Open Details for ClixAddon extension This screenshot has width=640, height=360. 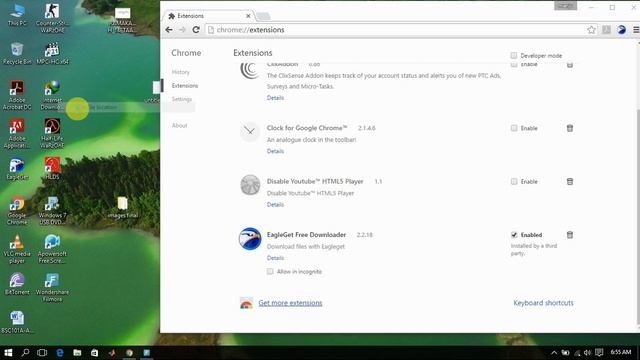tap(275, 98)
